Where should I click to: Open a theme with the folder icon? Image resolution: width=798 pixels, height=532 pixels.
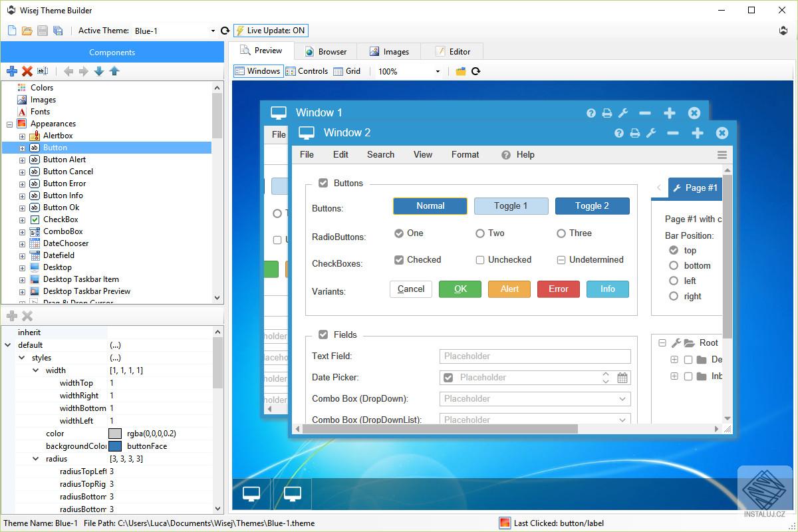[27, 31]
